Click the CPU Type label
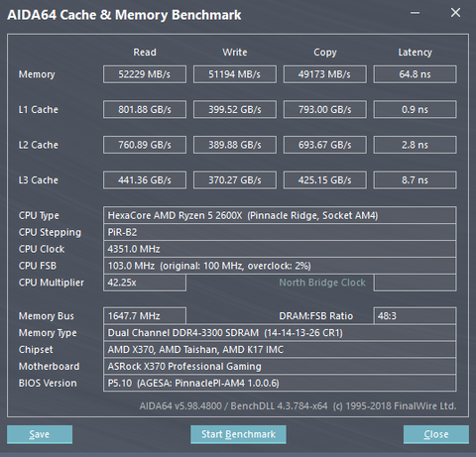476x457 pixels. click(x=39, y=216)
